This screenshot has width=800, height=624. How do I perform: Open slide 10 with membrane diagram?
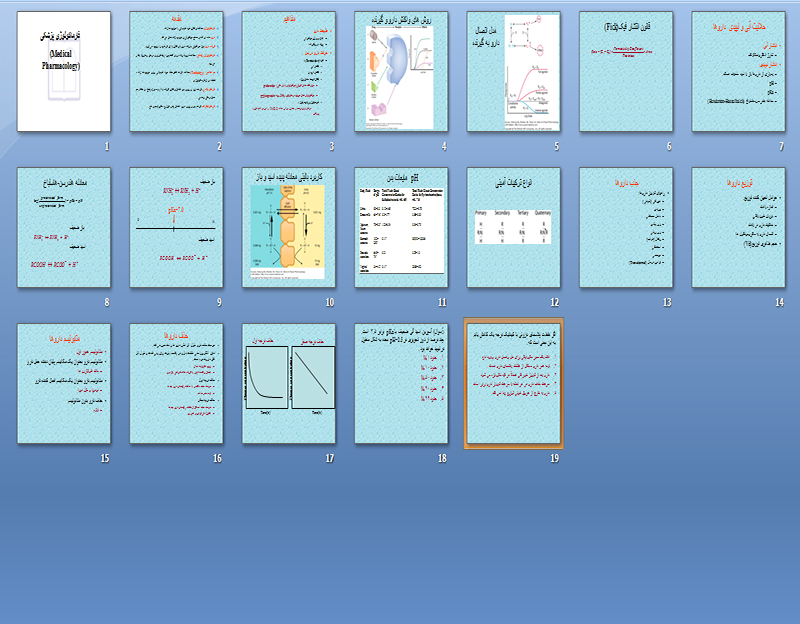[x=288, y=228]
